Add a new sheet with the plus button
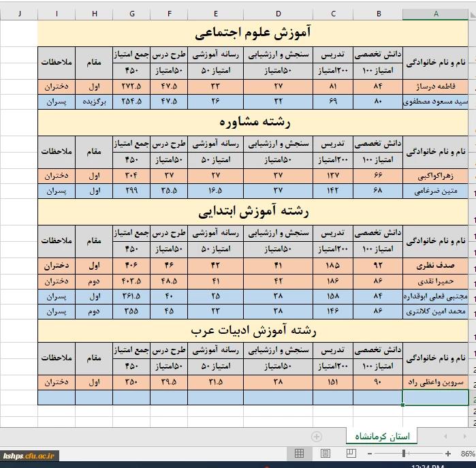The image size is (476, 468). [x=316, y=437]
